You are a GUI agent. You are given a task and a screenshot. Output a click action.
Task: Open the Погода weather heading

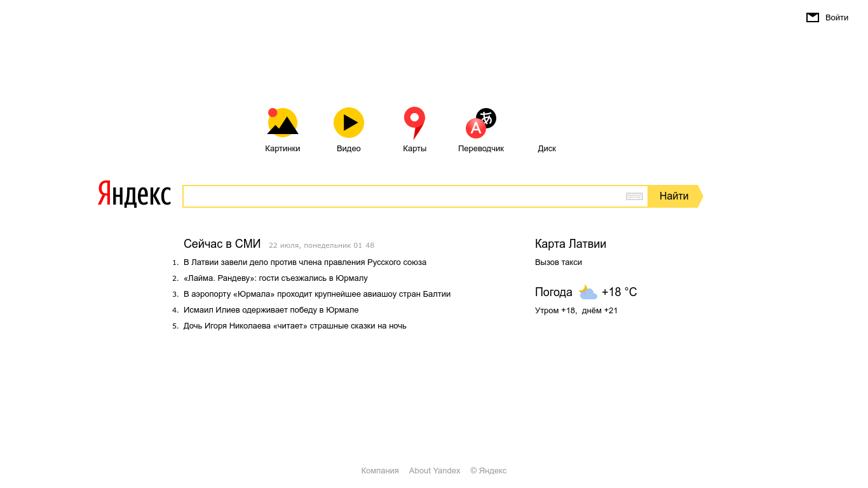(553, 292)
